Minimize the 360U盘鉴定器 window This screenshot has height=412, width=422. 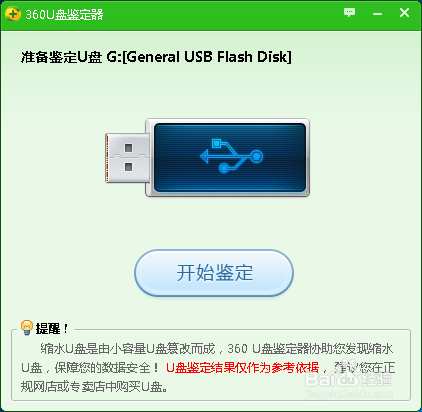pyautogui.click(x=377, y=14)
